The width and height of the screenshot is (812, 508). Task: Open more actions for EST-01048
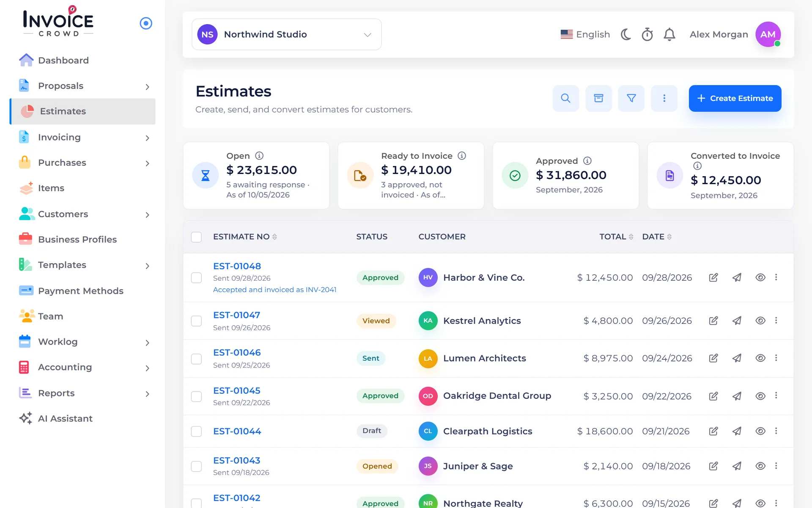point(776,277)
